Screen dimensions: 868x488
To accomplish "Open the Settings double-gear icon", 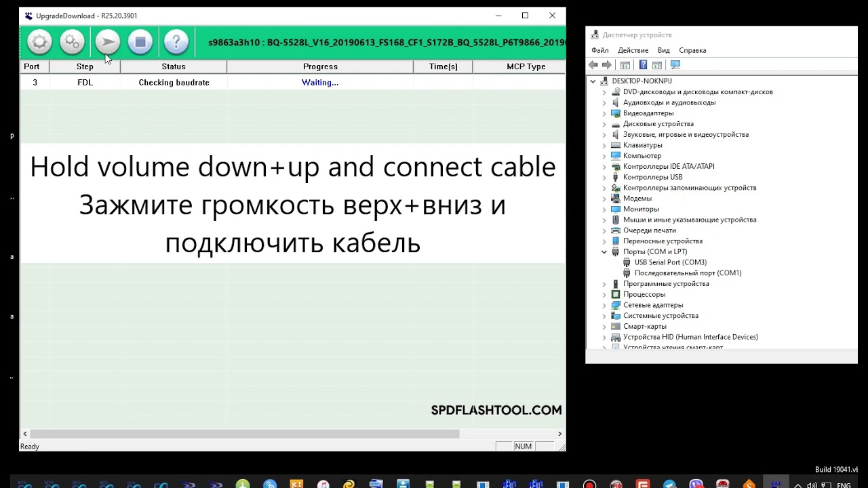I will pyautogui.click(x=72, y=43).
